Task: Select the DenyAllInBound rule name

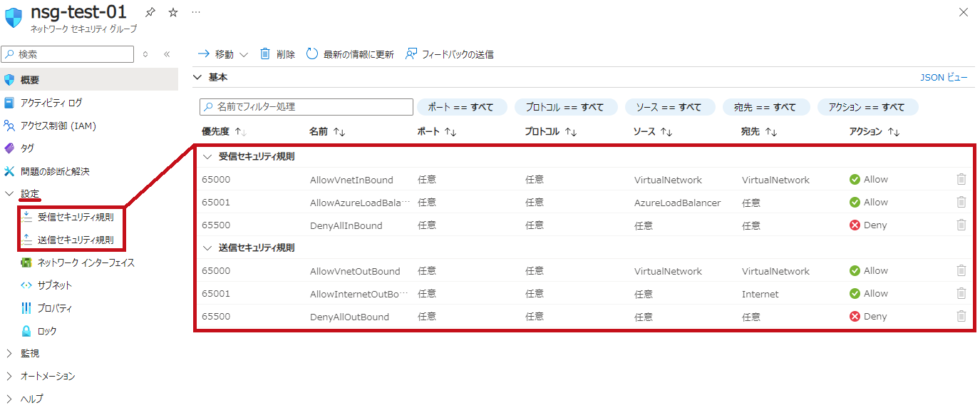Action: [346, 225]
